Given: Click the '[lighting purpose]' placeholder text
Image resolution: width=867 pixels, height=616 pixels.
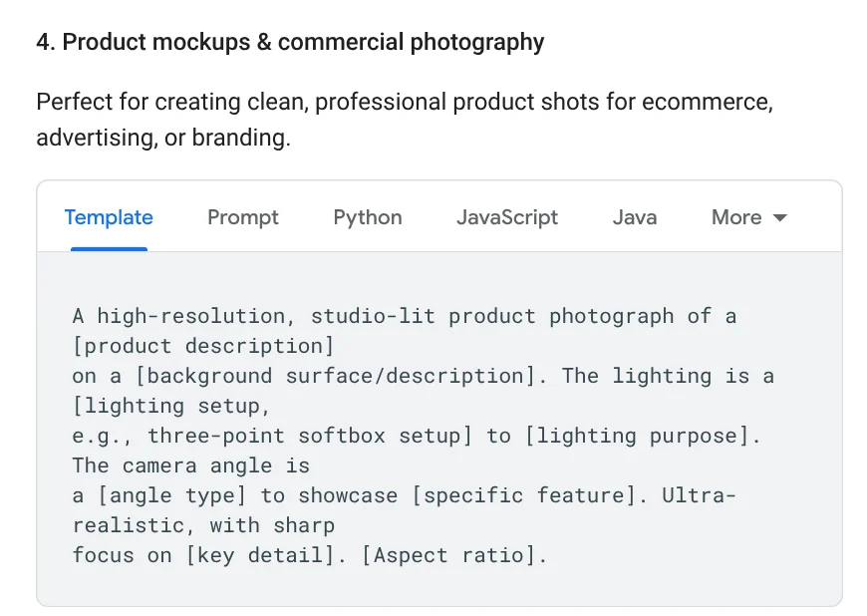Looking at the screenshot, I should click(636, 436).
